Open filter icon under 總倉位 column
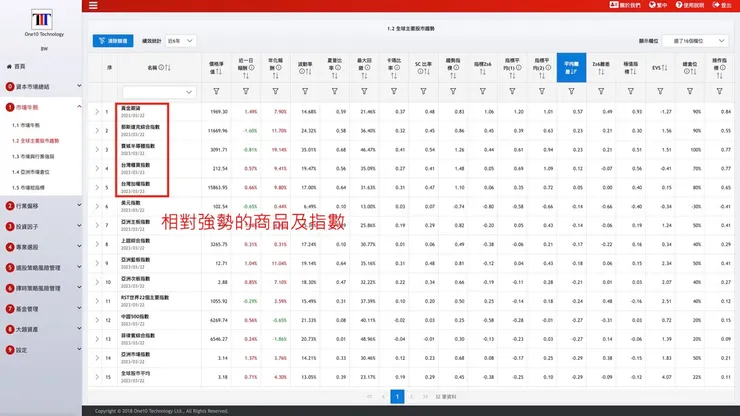 click(690, 91)
